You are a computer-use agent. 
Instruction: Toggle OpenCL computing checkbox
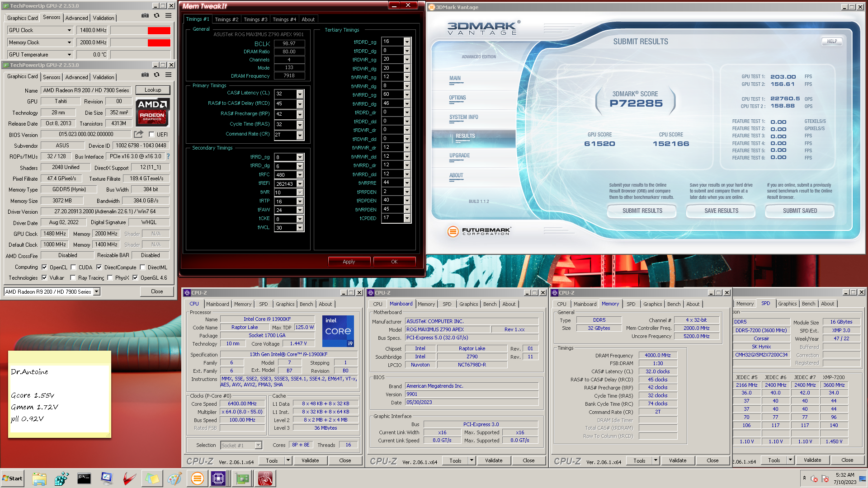pyautogui.click(x=44, y=267)
